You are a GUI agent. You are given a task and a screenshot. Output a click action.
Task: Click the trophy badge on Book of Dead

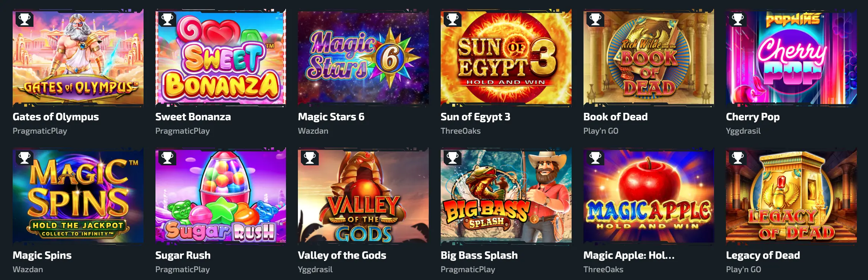pos(595,19)
